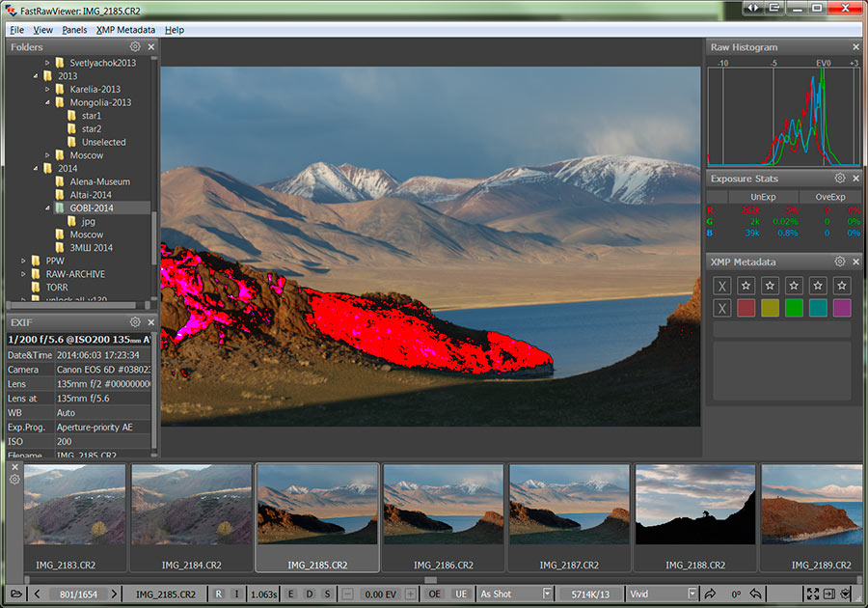The height and width of the screenshot is (608, 868).
Task: Toggle UE underexposure highlighting
Action: [461, 594]
